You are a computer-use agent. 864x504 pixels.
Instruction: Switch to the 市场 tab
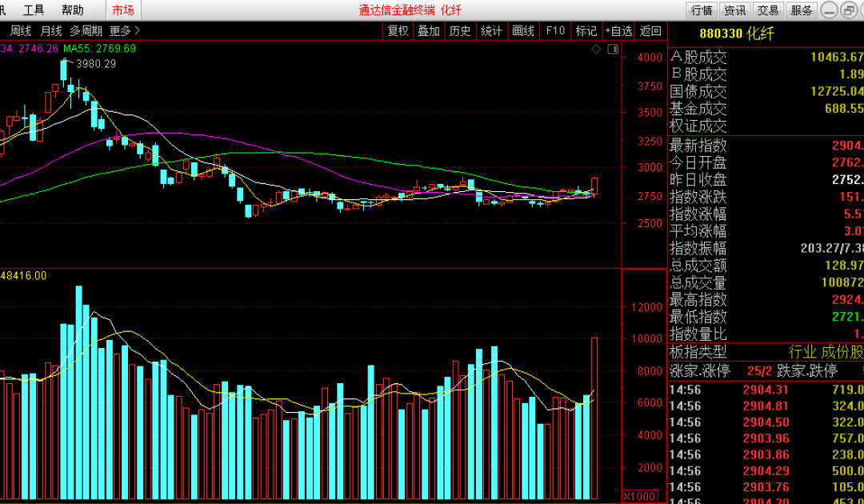click(x=123, y=10)
